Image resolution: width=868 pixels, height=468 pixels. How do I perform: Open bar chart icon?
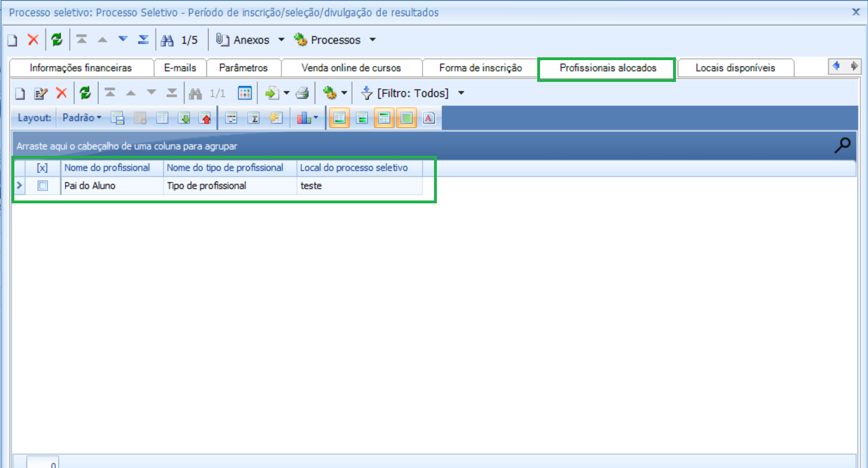[304, 118]
